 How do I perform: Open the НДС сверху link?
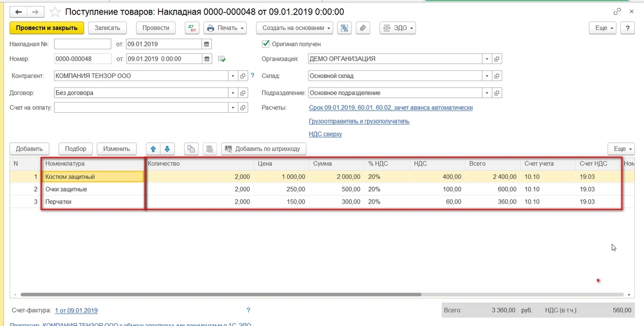click(x=325, y=134)
